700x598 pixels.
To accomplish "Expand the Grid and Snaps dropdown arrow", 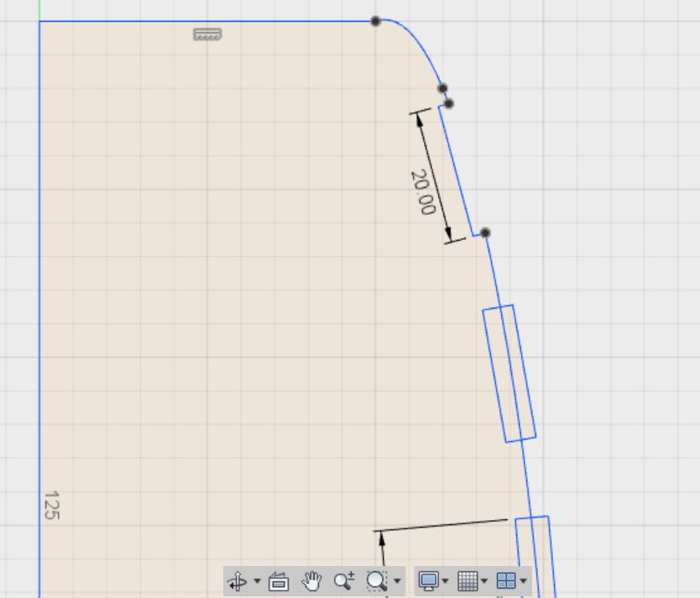I will tap(484, 581).
